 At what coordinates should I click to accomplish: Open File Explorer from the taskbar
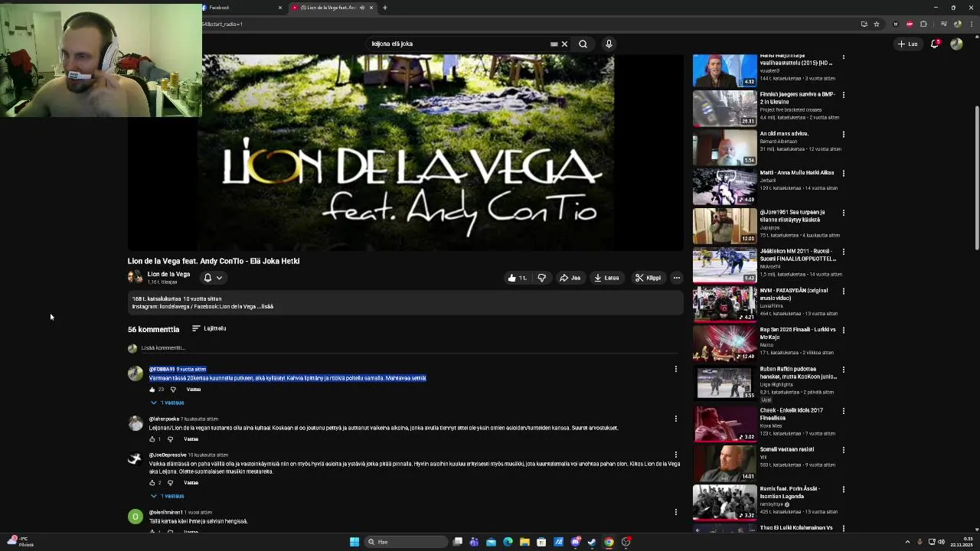tap(524, 542)
